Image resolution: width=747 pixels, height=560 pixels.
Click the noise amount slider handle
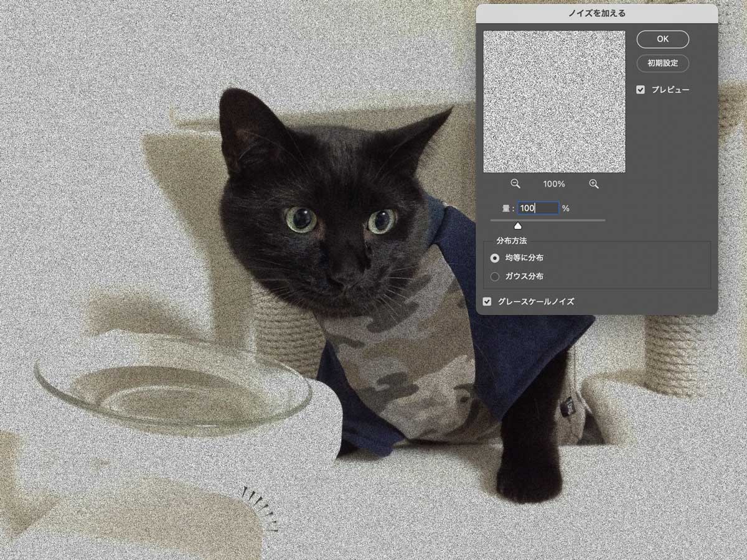519,226
